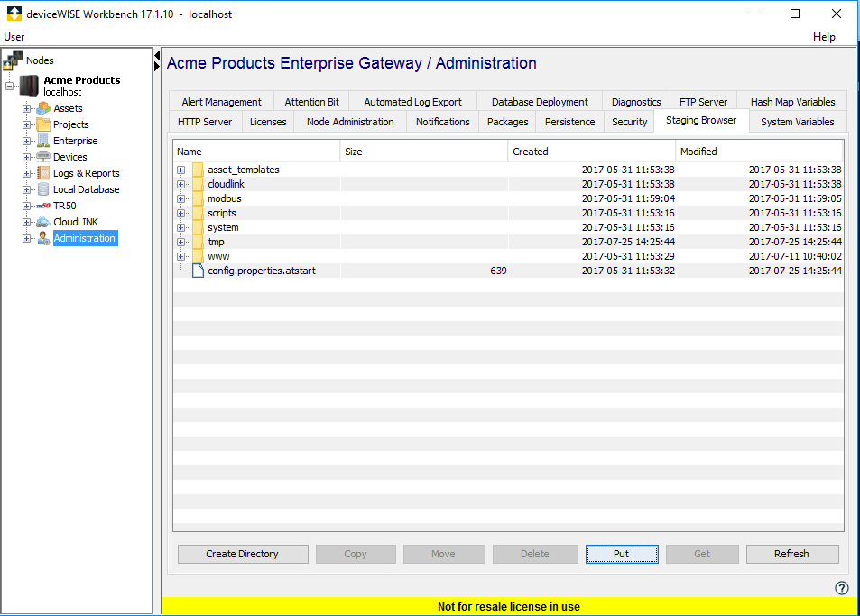Expand the Assets tree node

coord(26,108)
